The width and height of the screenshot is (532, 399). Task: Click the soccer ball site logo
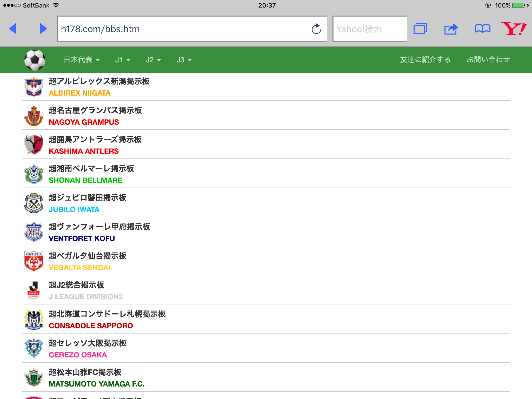pos(35,60)
